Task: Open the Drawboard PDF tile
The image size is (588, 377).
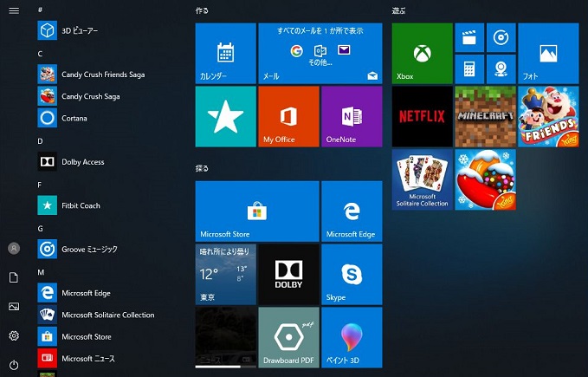Action: pyautogui.click(x=288, y=336)
